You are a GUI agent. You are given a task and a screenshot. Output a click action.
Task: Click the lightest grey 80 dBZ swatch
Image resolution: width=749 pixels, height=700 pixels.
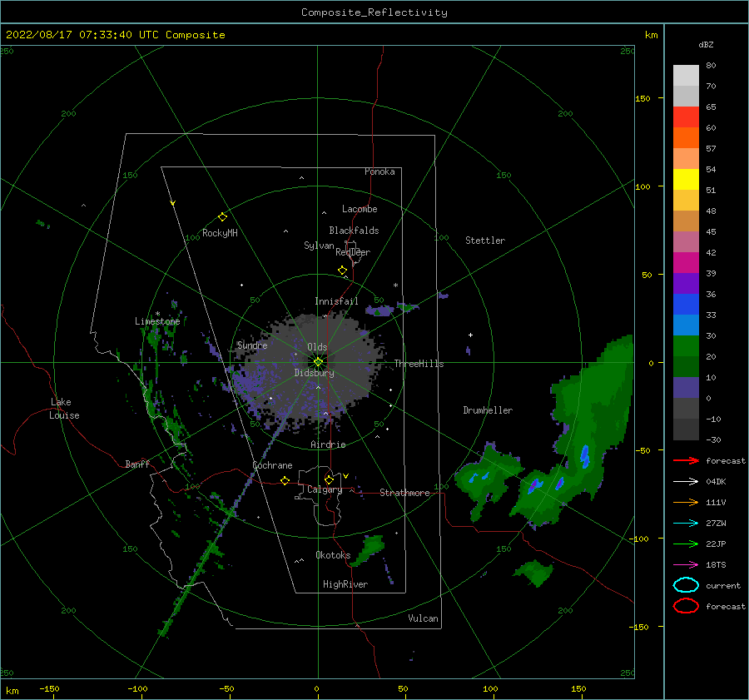tap(686, 76)
